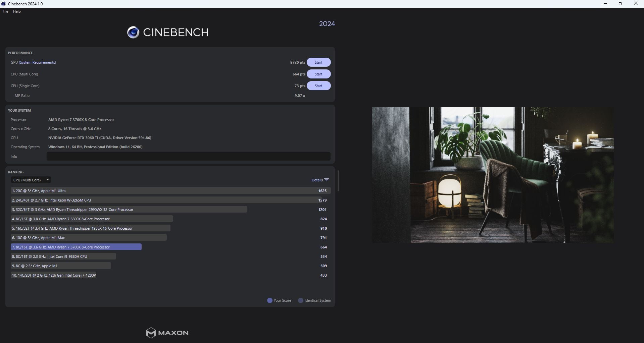
Task: Click the rendered room scene preview
Action: pos(493,175)
